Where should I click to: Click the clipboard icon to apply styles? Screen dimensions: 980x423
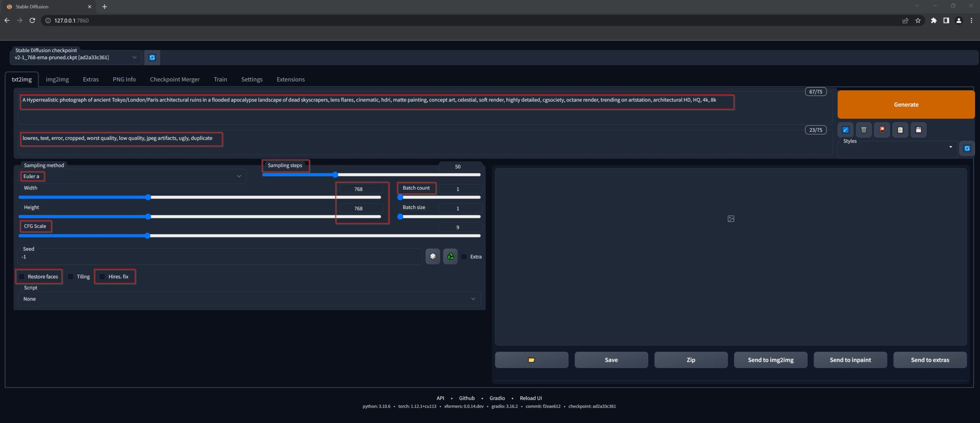(900, 130)
